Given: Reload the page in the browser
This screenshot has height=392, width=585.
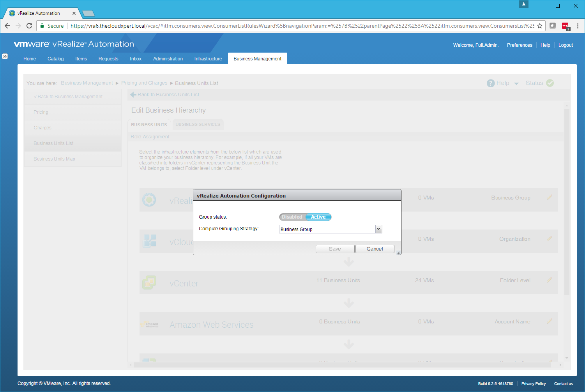Looking at the screenshot, I should (x=29, y=26).
